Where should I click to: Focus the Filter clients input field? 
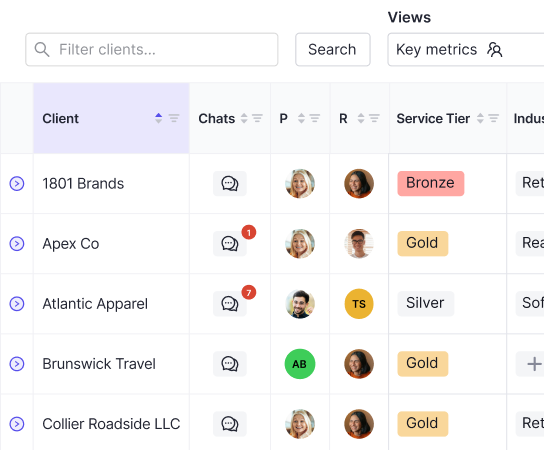point(152,49)
